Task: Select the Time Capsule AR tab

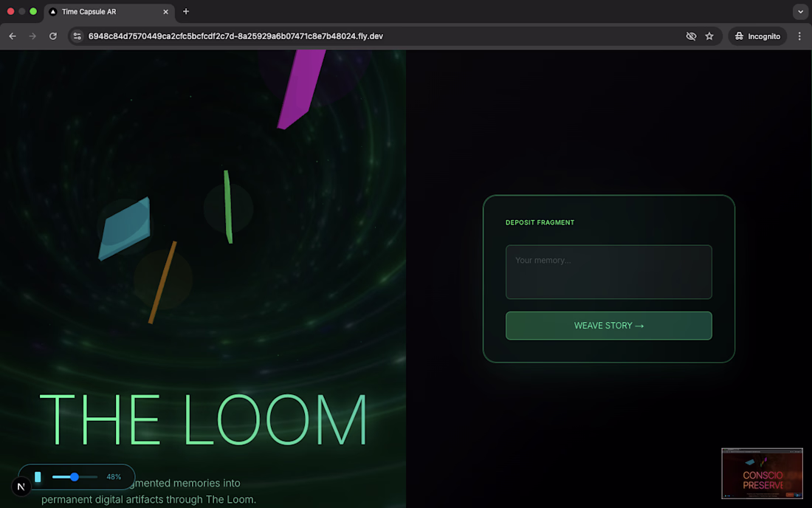Action: click(x=109, y=11)
